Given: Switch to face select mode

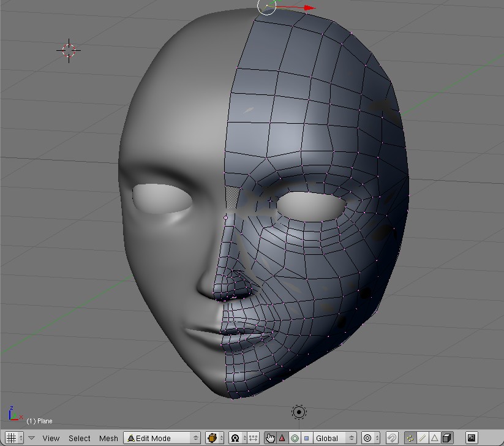Looking at the screenshot, I should pos(435,438).
